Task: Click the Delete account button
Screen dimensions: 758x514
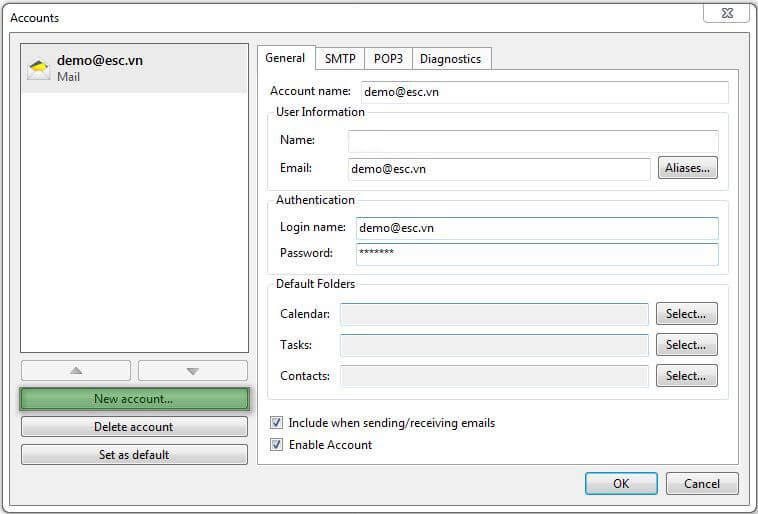Action: [134, 426]
